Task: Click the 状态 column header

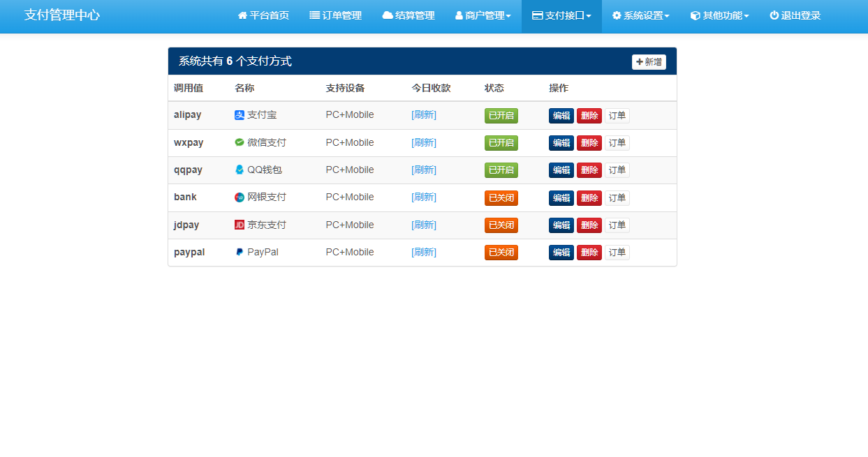Action: (494, 88)
